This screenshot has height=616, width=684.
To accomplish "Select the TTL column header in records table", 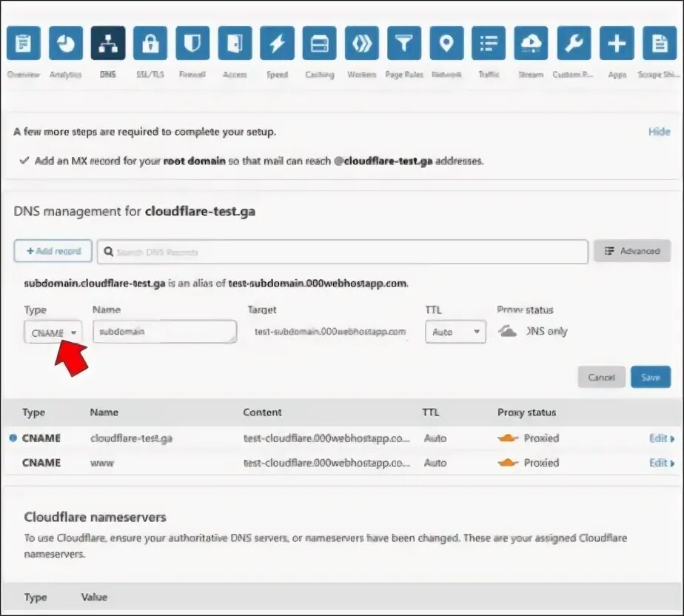I will point(430,412).
